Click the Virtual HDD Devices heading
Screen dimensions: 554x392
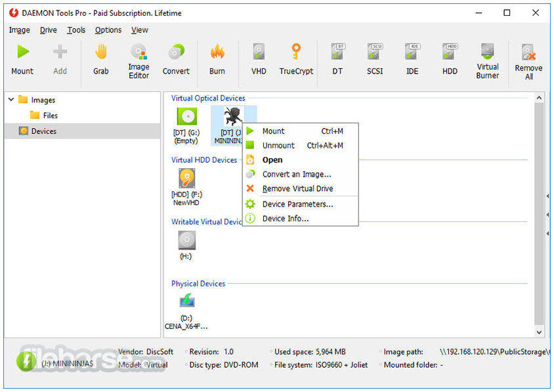tap(204, 160)
